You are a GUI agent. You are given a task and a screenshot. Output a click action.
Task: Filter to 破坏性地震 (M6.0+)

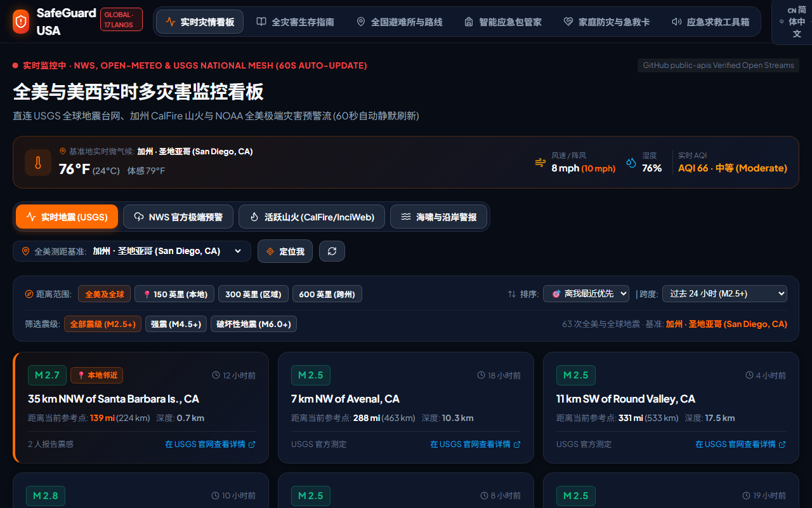[x=254, y=324]
